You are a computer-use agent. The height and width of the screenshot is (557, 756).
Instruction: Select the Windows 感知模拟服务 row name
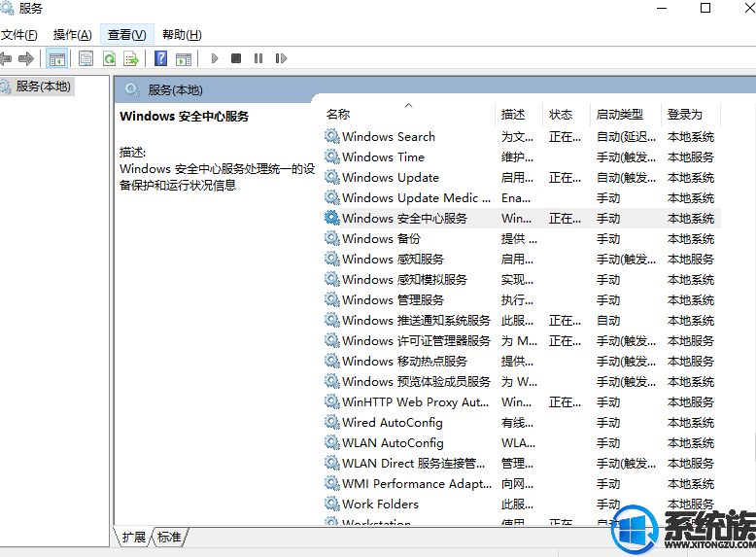[x=404, y=279]
